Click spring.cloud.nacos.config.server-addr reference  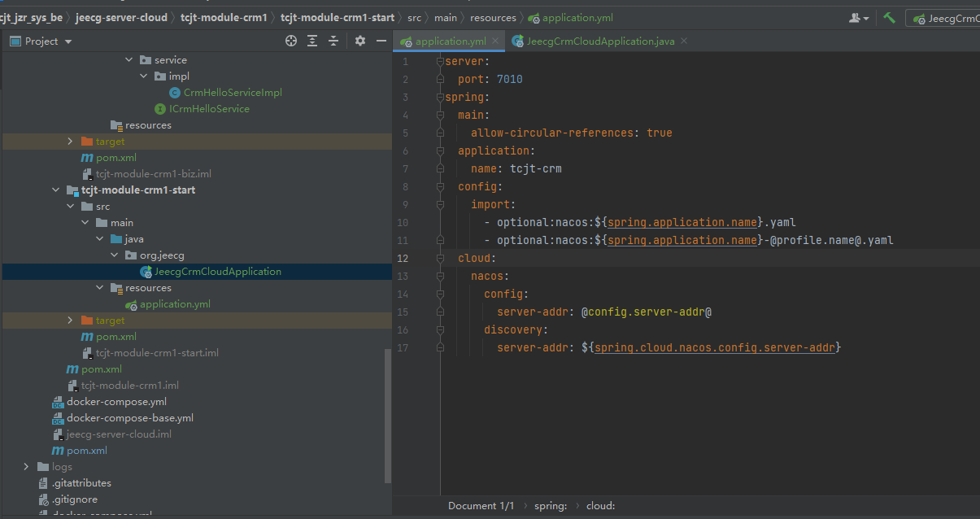coord(715,347)
